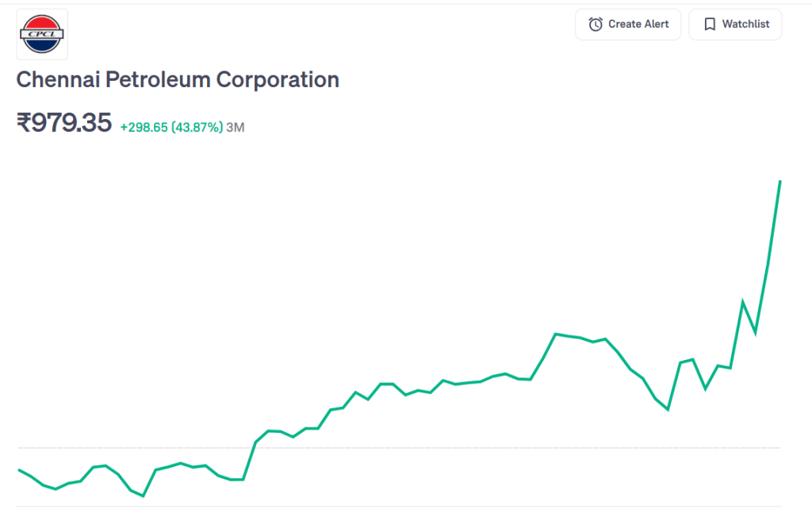The width and height of the screenshot is (812, 513).
Task: Open the 3M time period selector
Action: coord(236,127)
